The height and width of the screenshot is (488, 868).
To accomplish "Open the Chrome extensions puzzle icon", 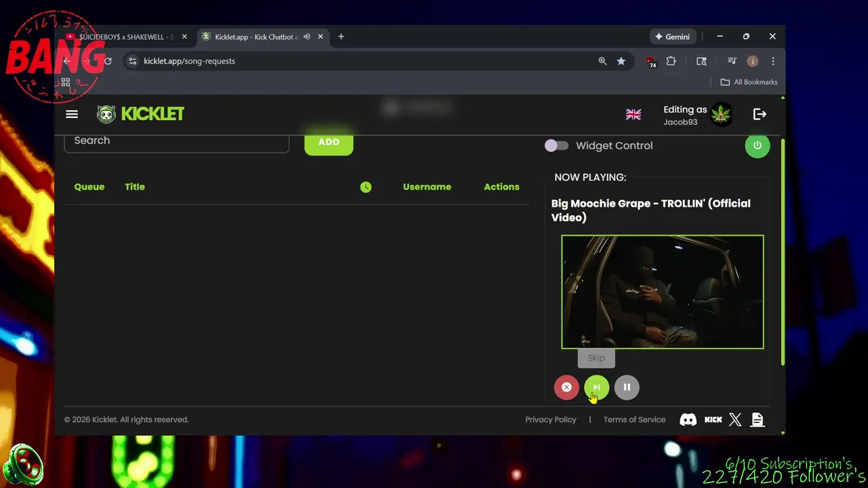I will point(671,61).
